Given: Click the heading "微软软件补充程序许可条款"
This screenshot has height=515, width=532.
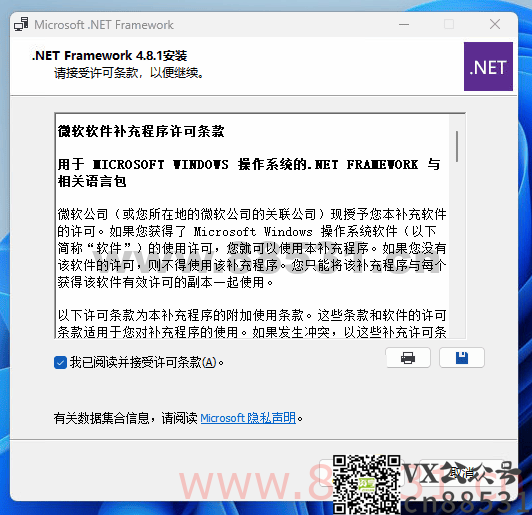Looking at the screenshot, I should pos(141,131).
